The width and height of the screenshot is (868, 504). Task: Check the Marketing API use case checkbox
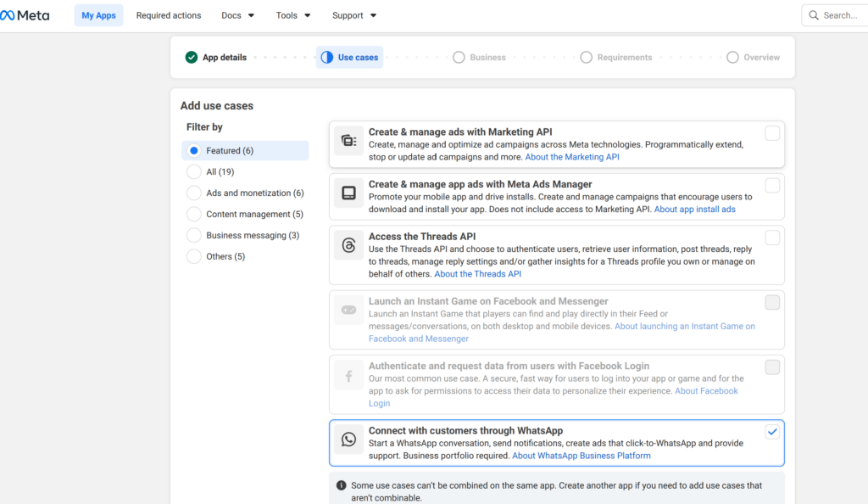coord(772,133)
